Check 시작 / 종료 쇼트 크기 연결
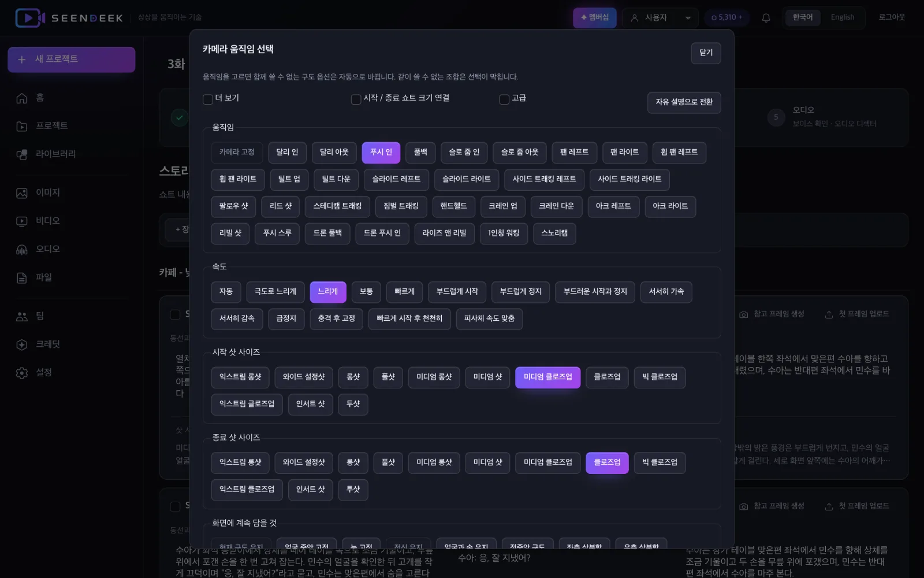 356,99
